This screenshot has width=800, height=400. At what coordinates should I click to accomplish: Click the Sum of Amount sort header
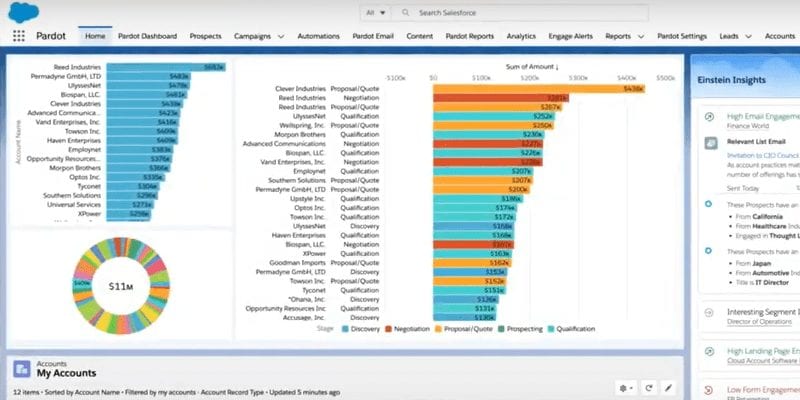tap(532, 67)
